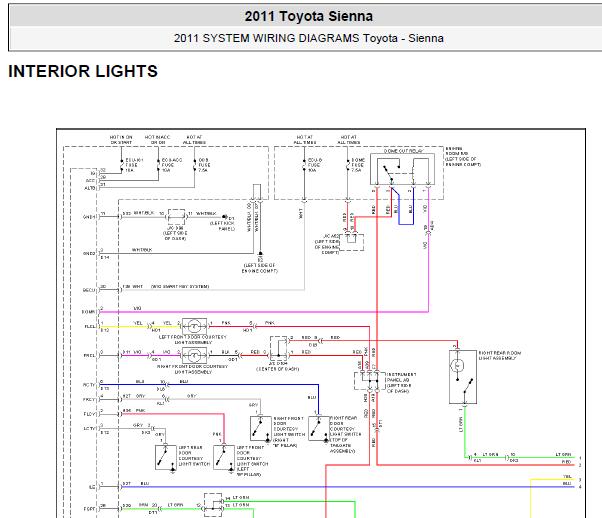The height and width of the screenshot is (518, 602).
Task: Click the fuse under 'HOT IN ON OR START'
Action: click(x=121, y=165)
